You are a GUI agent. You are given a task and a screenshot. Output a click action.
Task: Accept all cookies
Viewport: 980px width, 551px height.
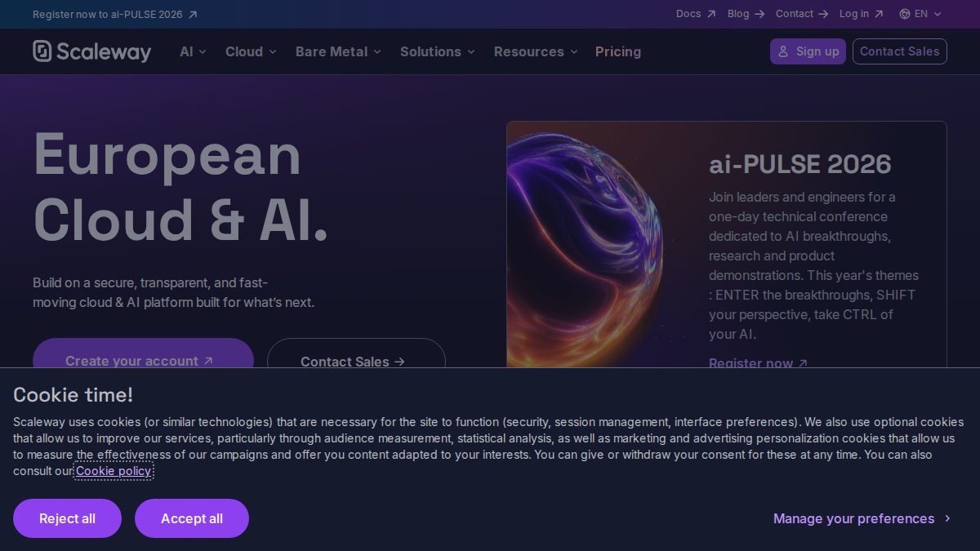coord(192,518)
